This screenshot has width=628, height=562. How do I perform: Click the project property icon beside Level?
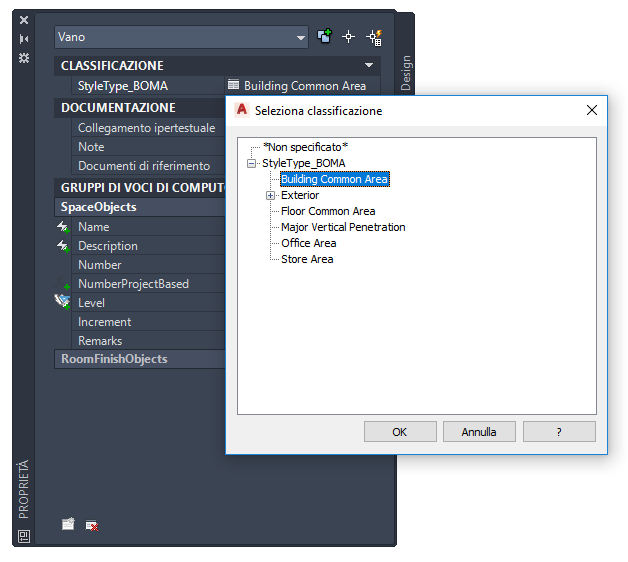62,301
